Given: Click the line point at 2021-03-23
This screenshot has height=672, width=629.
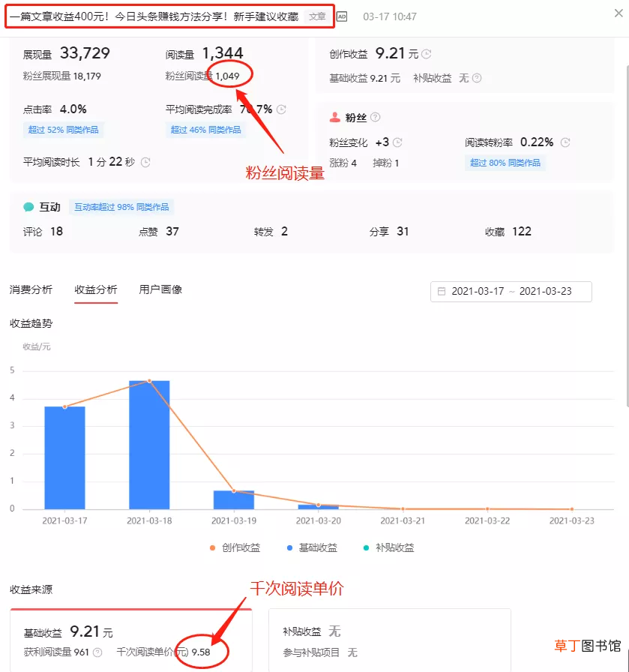Looking at the screenshot, I should (571, 509).
